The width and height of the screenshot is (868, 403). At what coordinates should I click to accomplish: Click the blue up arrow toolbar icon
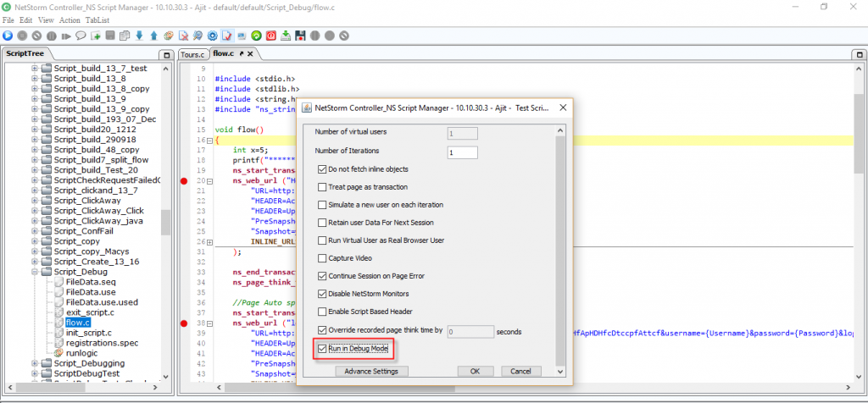(153, 36)
